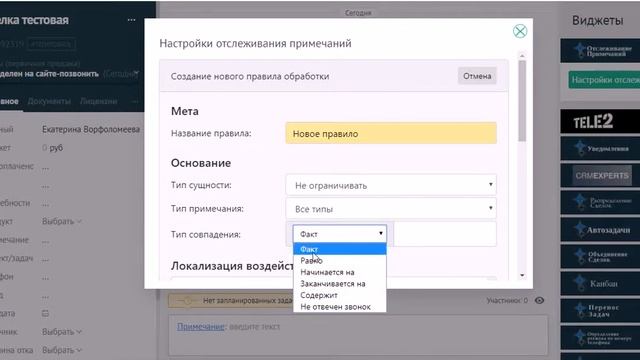This screenshot has width=640, height=360.
Task: Close the note tracking settings dialog
Action: pos(520,31)
